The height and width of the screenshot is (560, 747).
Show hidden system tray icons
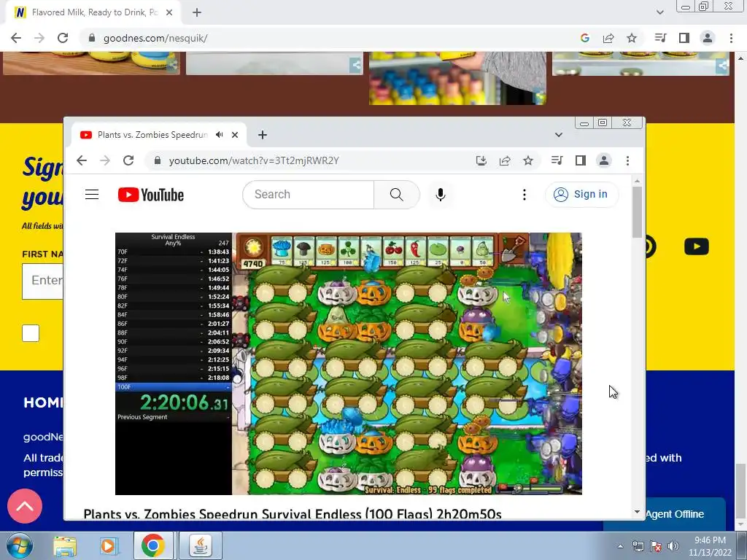(620, 546)
